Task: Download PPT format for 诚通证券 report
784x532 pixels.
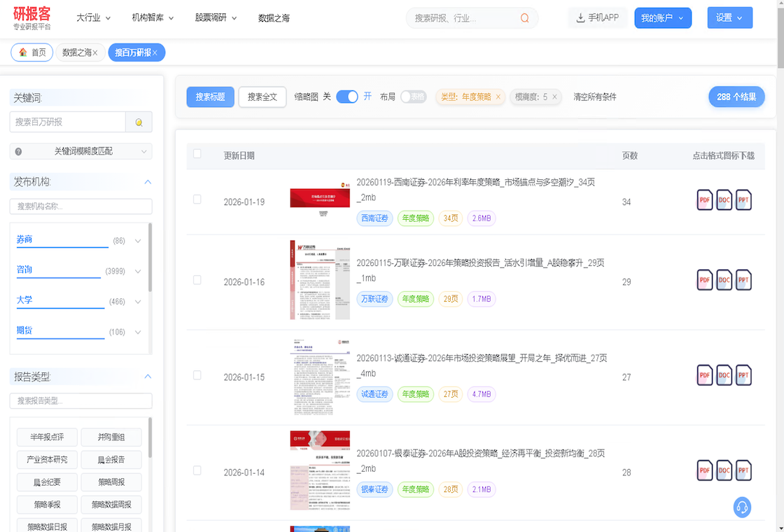Action: (743, 375)
